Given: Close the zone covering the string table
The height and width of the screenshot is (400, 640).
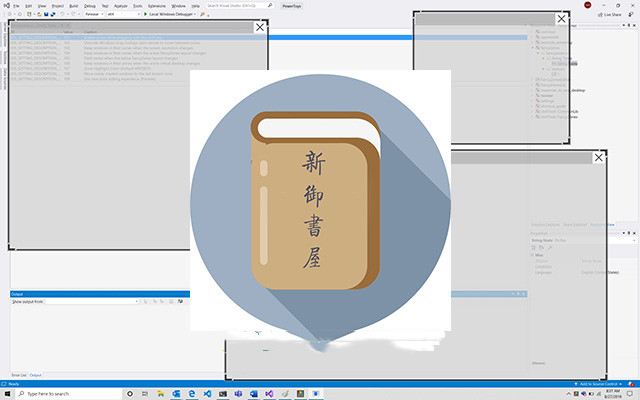Looking at the screenshot, I should click(260, 27).
